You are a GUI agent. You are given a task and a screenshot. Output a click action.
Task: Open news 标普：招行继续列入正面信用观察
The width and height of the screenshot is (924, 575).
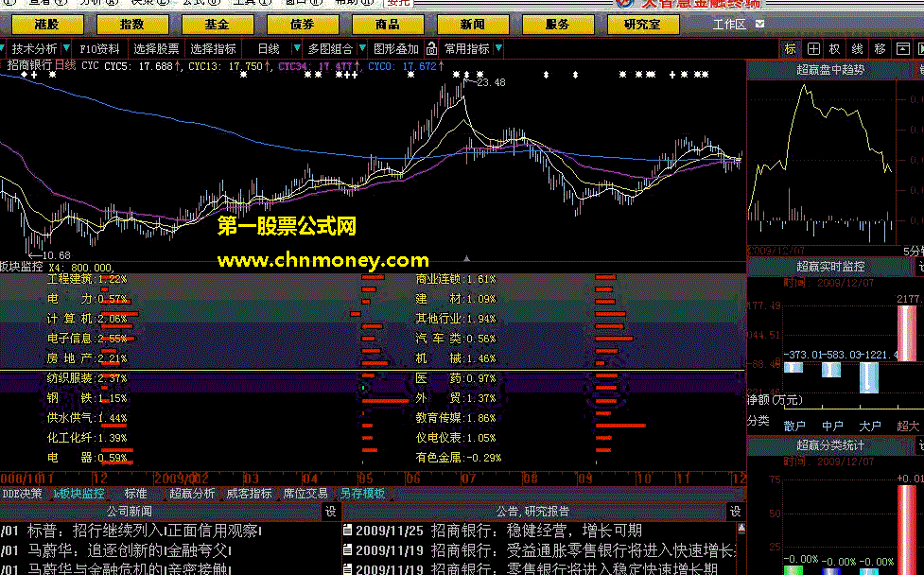(145, 531)
